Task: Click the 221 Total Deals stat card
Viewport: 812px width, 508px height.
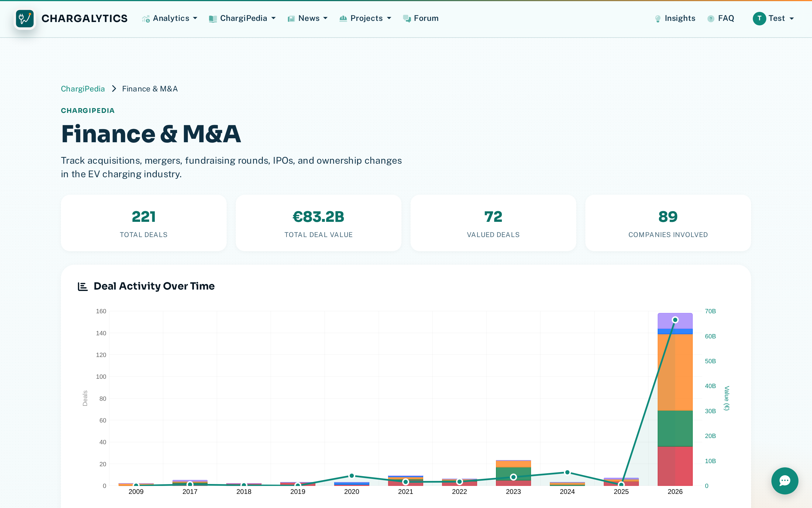Action: 144,223
